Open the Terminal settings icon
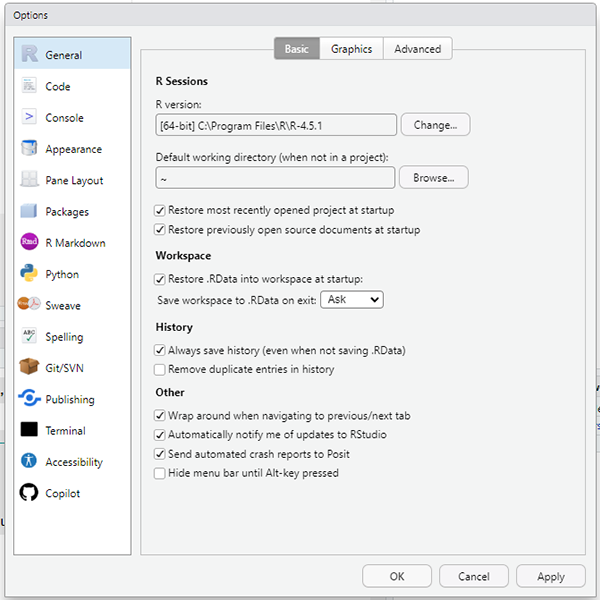 [x=29, y=431]
